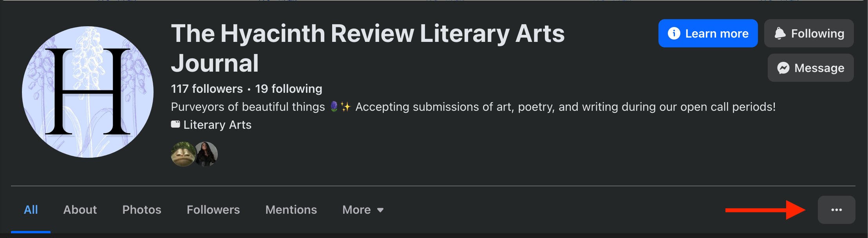
Task: Open the dark-haired woman follower avatar
Action: click(207, 154)
